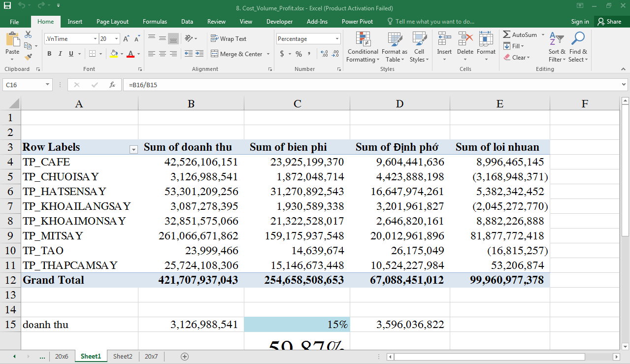Open Format as Table gallery
This screenshot has width=630, height=364.
394,47
